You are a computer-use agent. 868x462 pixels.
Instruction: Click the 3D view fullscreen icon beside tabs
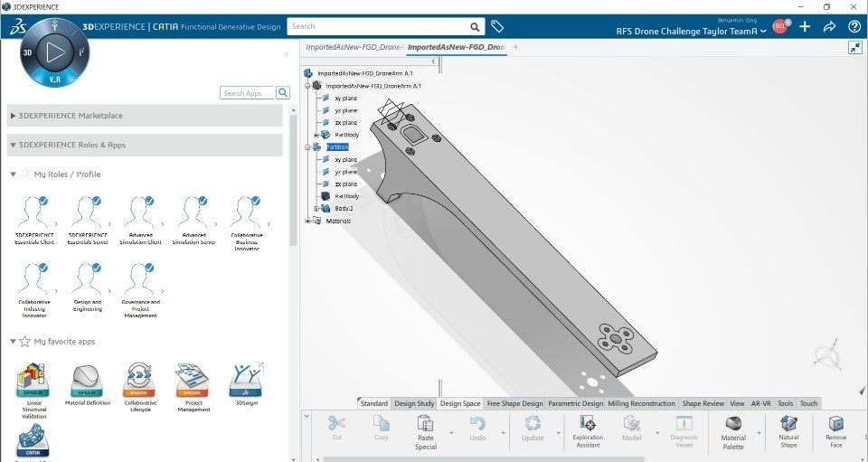tap(855, 48)
